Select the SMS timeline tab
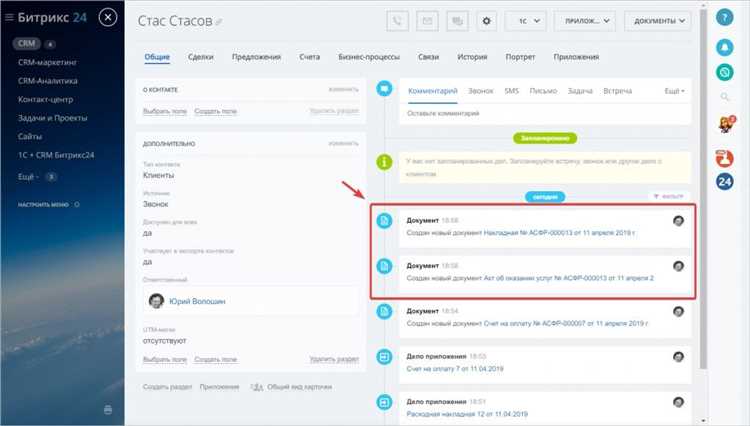This screenshot has width=750, height=426. 511,91
